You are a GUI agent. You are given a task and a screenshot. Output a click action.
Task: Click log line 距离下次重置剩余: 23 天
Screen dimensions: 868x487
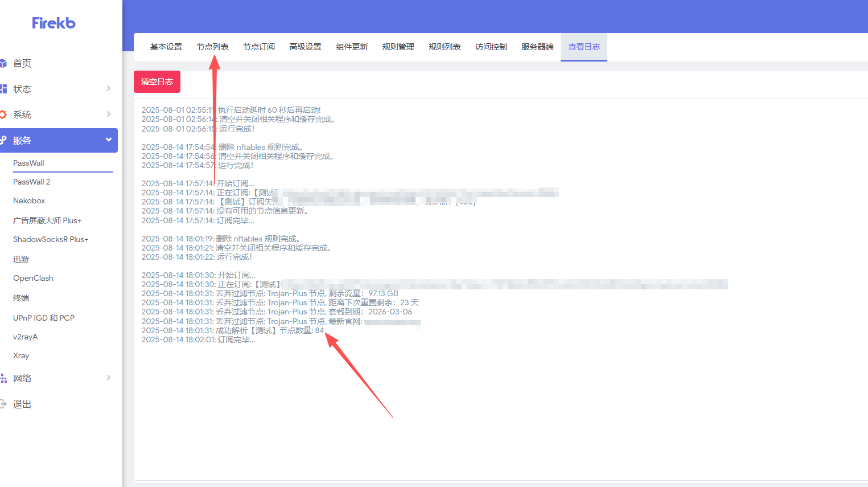tap(280, 302)
